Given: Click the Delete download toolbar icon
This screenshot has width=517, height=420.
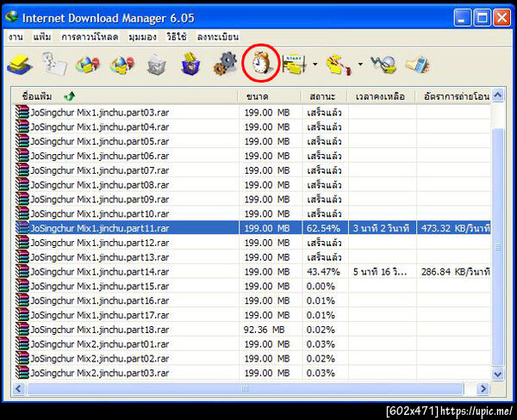Looking at the screenshot, I should point(156,65).
